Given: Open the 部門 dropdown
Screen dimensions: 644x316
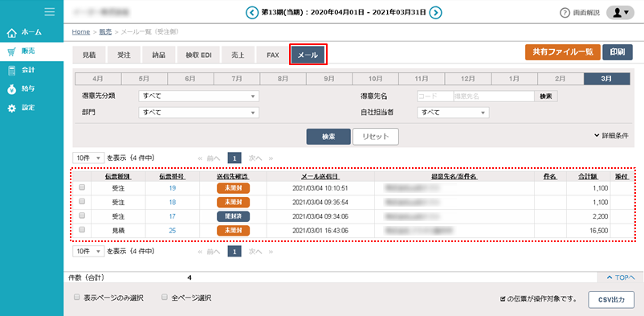Looking at the screenshot, I should point(199,113).
